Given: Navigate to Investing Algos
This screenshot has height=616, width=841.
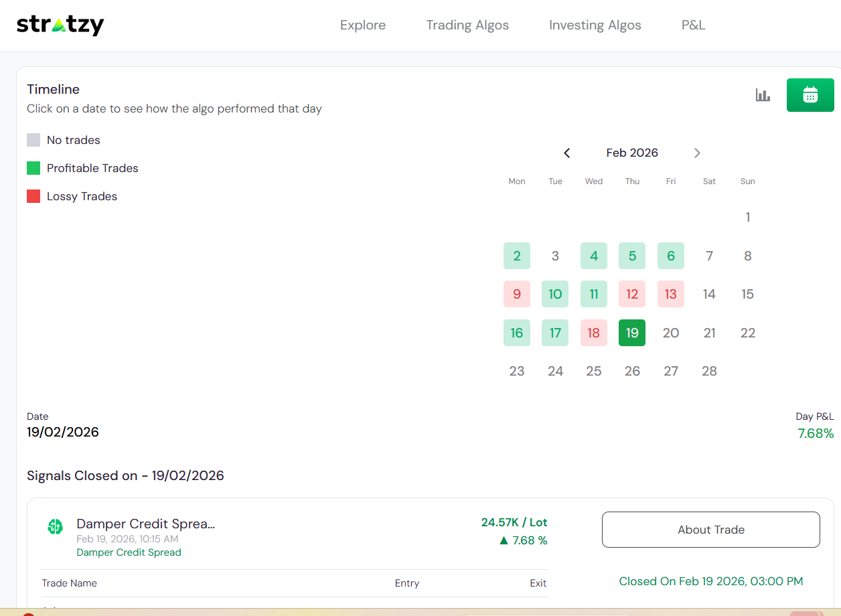Looking at the screenshot, I should [x=595, y=25].
